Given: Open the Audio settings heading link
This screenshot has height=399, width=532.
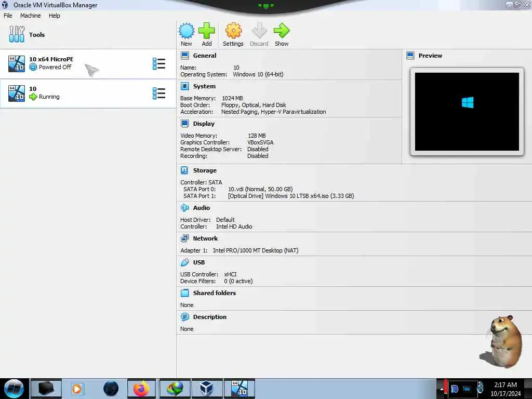Looking at the screenshot, I should point(202,208).
